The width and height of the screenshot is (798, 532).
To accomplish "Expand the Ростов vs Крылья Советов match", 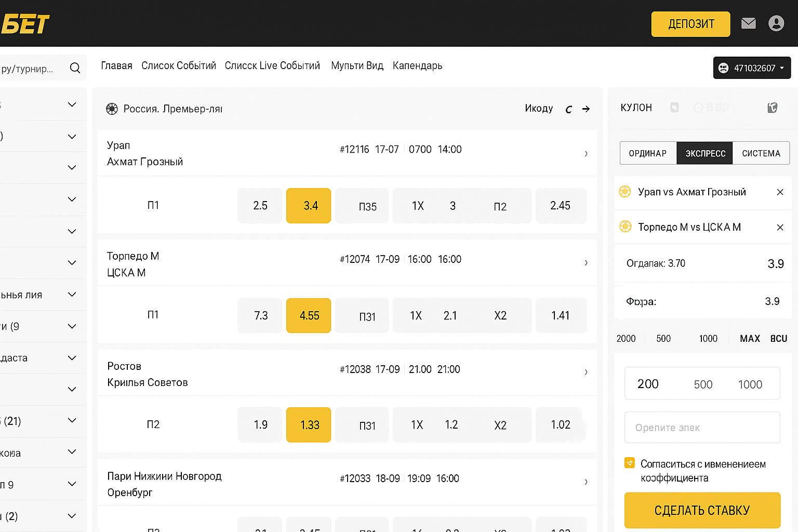I will [x=586, y=372].
